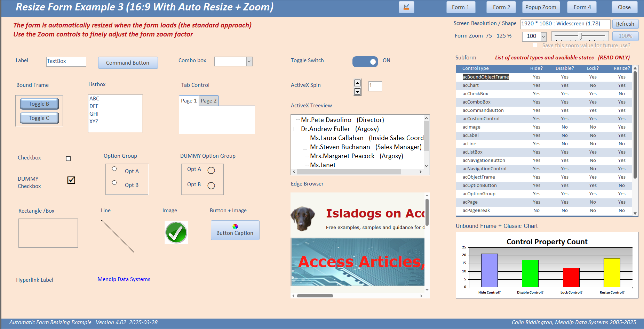Open the Mendip Data Systems hyperlink

click(124, 279)
